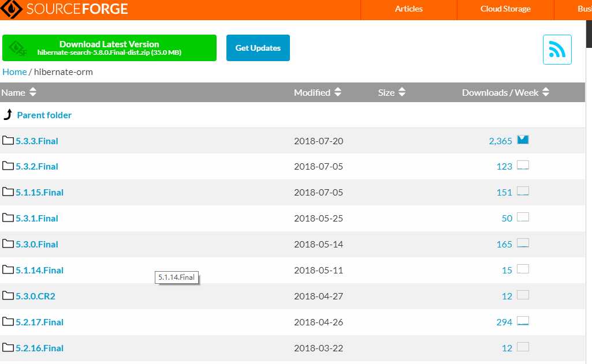Go to Home breadcrumb link
The height and width of the screenshot is (364, 592).
tap(14, 72)
